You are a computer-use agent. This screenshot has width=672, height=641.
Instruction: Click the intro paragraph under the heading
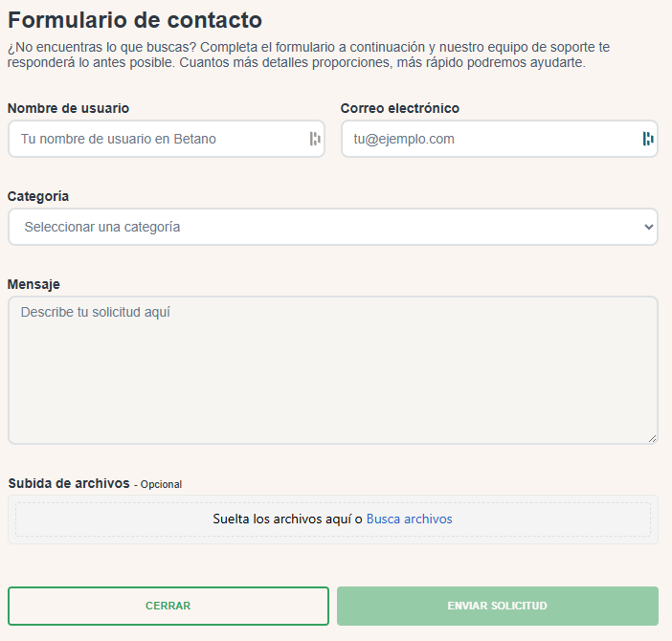pyautogui.click(x=306, y=55)
